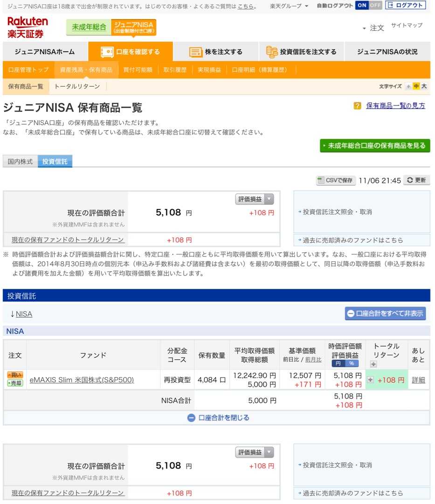Image resolution: width=435 pixels, height=504 pixels.
Task: Set font size to large (大)
Action: 424,86
